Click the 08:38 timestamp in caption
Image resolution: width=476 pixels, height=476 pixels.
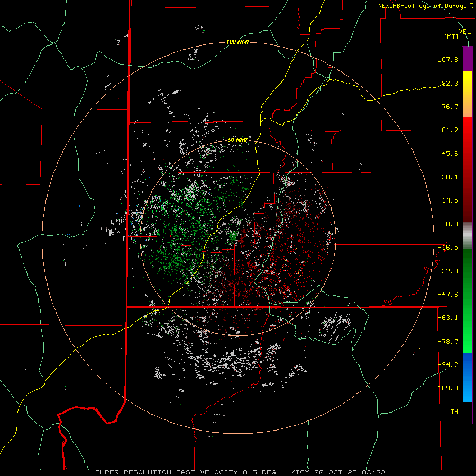coord(373,472)
